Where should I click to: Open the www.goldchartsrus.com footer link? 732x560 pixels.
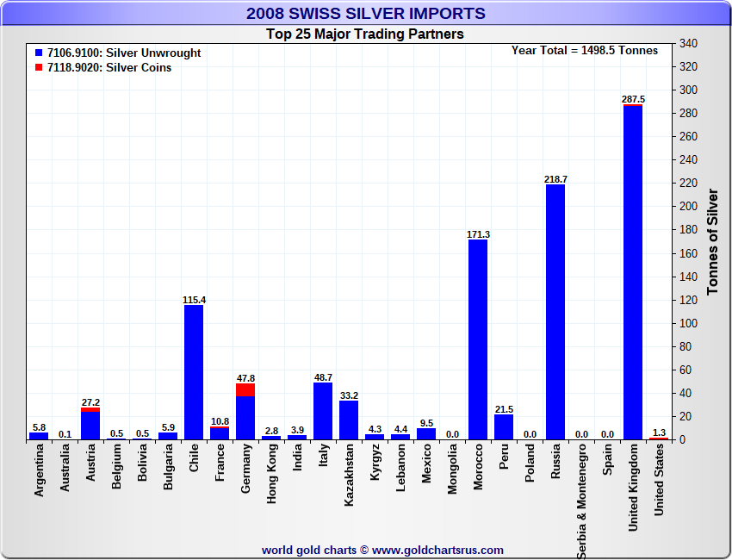[x=437, y=551]
